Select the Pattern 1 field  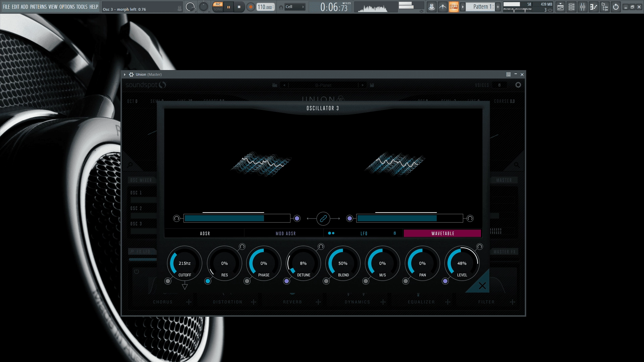[480, 7]
